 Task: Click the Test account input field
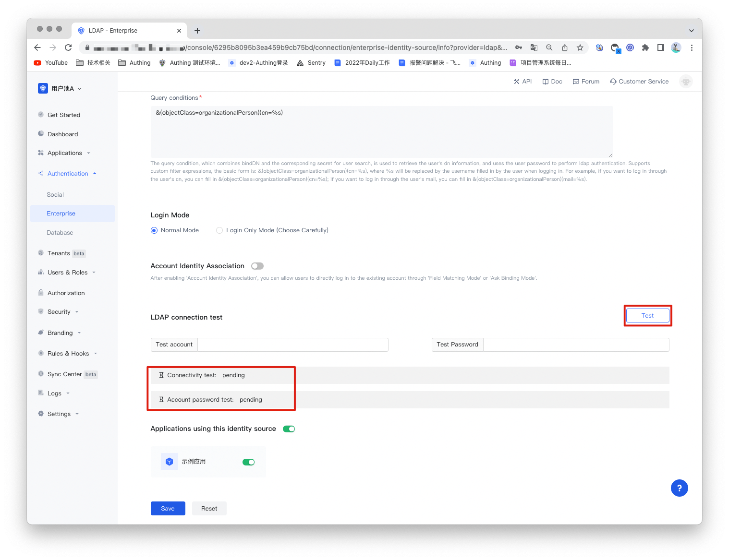(292, 345)
